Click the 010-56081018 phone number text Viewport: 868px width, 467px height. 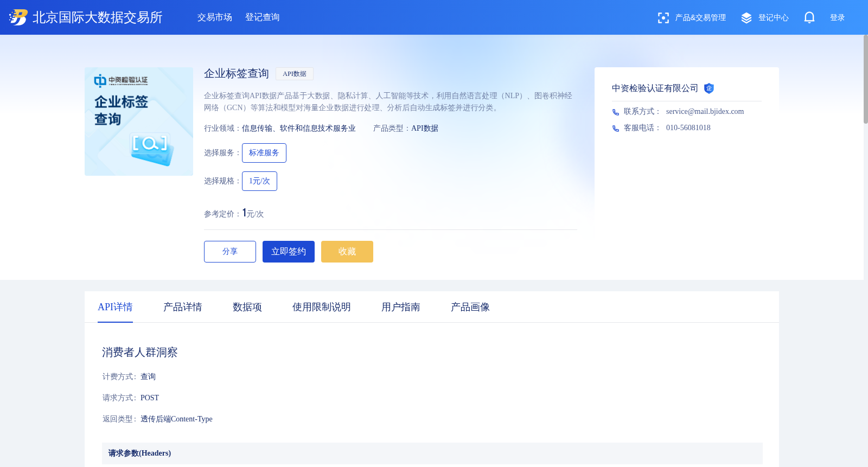[688, 128]
